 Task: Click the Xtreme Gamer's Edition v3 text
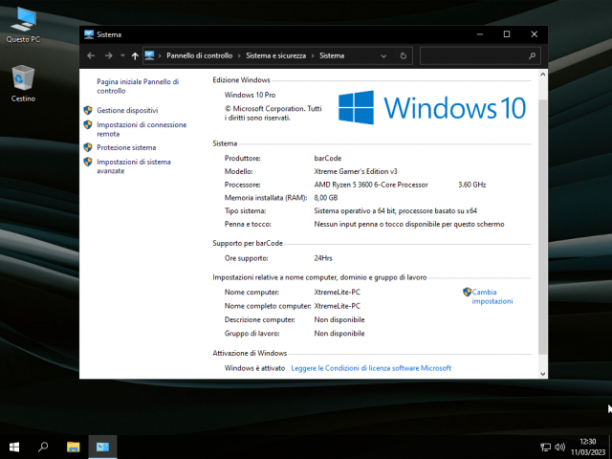tap(356, 171)
